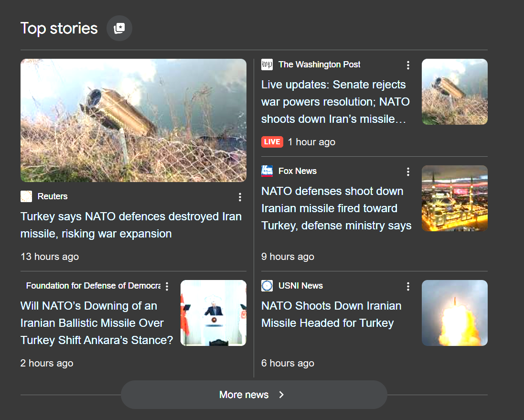Image resolution: width=524 pixels, height=420 pixels.
Task: Open The Washington Post story options menu
Action: tap(408, 65)
